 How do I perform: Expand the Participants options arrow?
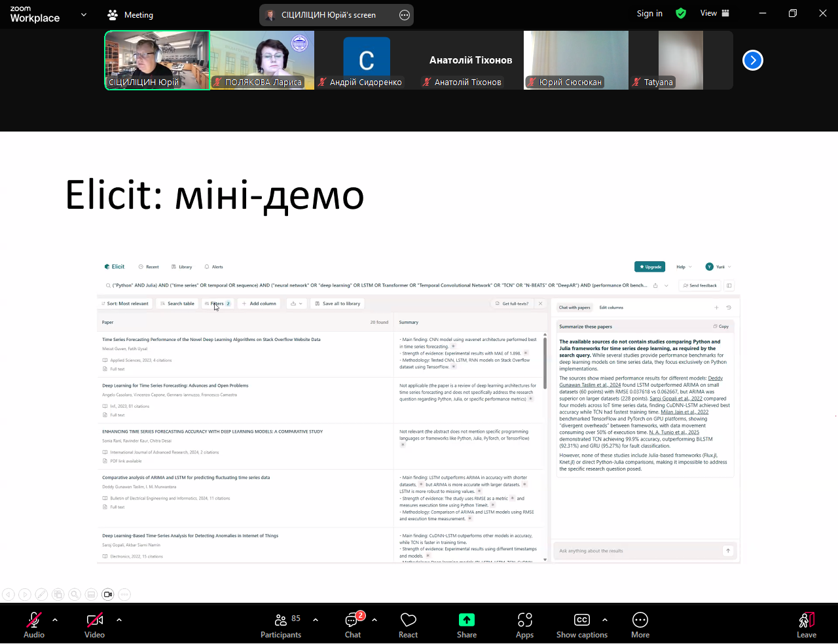coord(316,619)
